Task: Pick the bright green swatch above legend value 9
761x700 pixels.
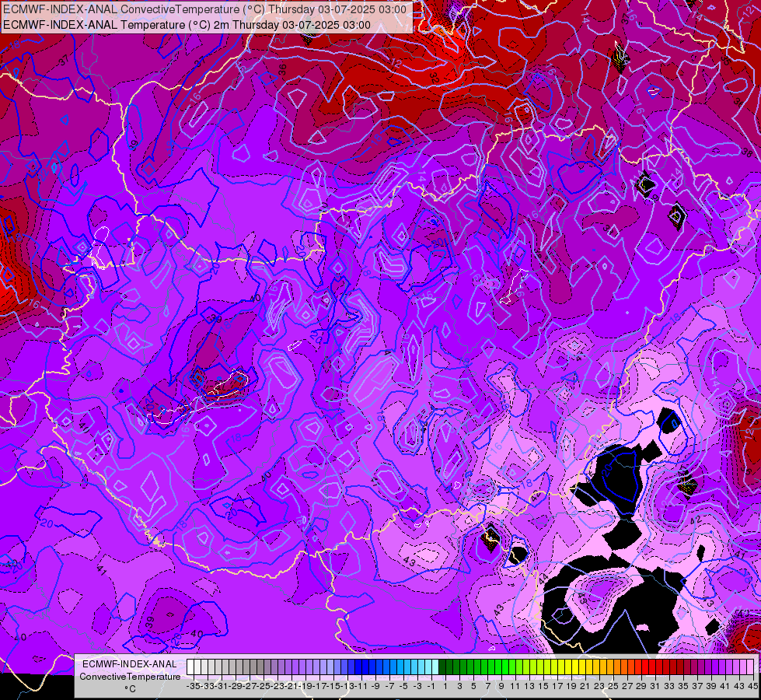Action: (498, 667)
